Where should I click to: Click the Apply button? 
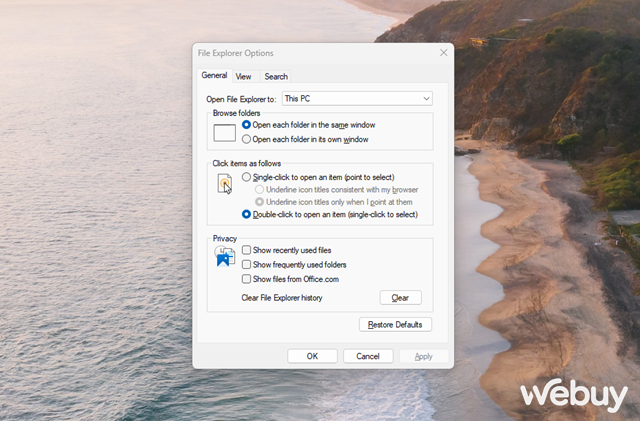(x=424, y=356)
